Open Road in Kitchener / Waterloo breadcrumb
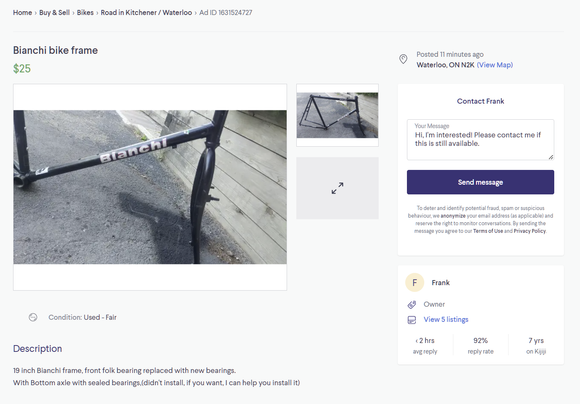The image size is (580, 404). [146, 13]
